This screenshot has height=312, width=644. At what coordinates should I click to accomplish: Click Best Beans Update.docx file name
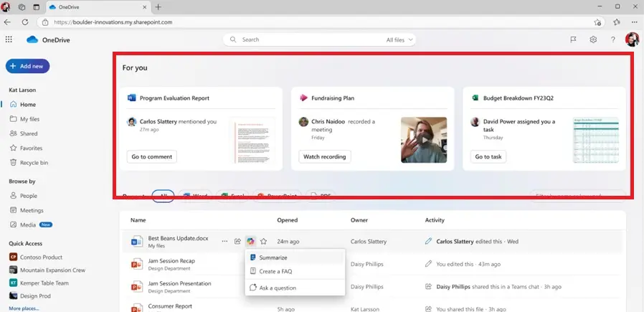click(179, 238)
